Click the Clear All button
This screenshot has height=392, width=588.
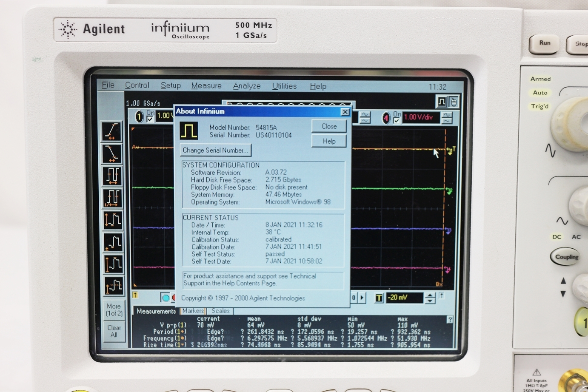point(114,331)
